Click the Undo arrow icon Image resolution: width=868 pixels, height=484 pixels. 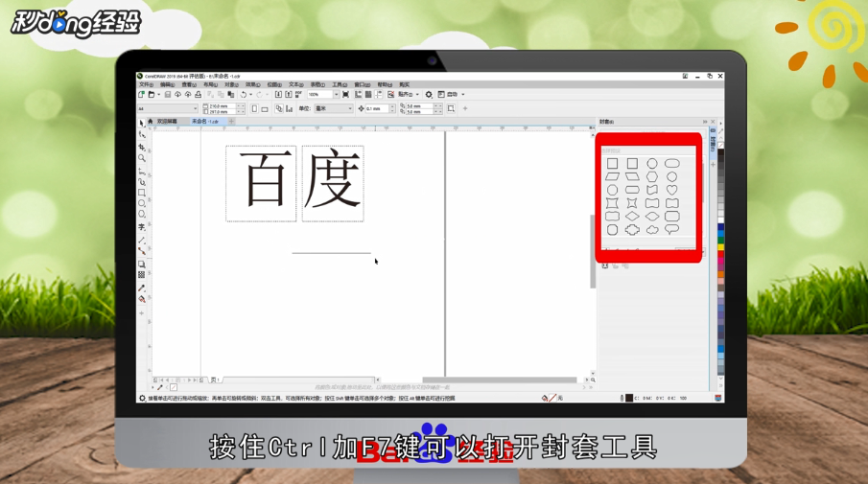pyautogui.click(x=243, y=95)
